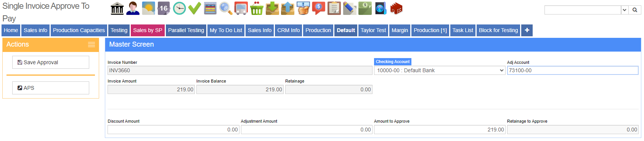Open the Production [1] tab
The width and height of the screenshot is (644, 141).
point(430,30)
